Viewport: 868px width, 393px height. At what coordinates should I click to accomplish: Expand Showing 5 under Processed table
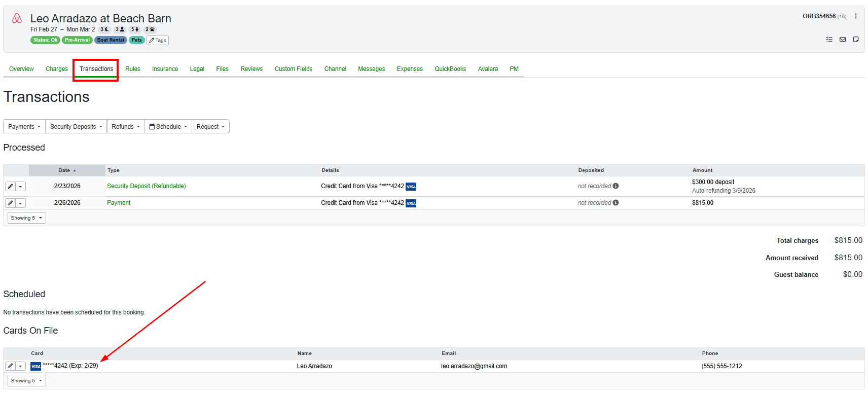[x=26, y=218]
